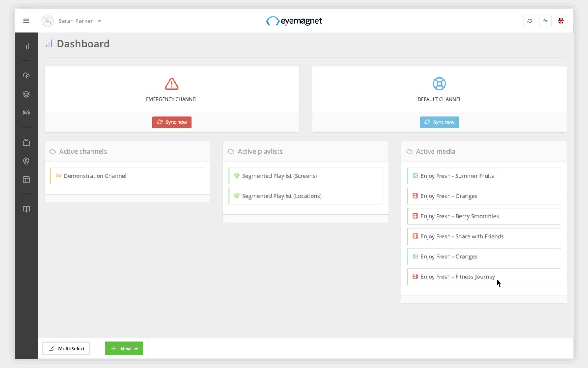
Task: Click the Emergency Channel warning triangle icon
Action: pyautogui.click(x=171, y=83)
